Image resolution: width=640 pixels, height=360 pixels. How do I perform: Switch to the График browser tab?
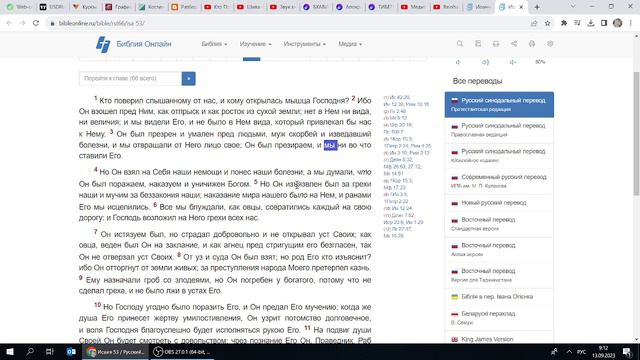117,7
